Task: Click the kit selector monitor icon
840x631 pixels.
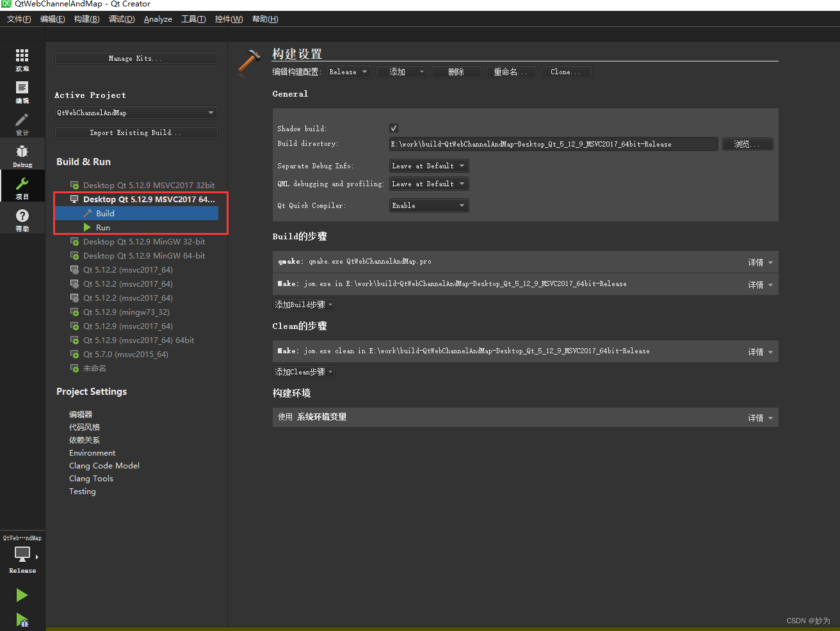Action: pyautogui.click(x=22, y=554)
